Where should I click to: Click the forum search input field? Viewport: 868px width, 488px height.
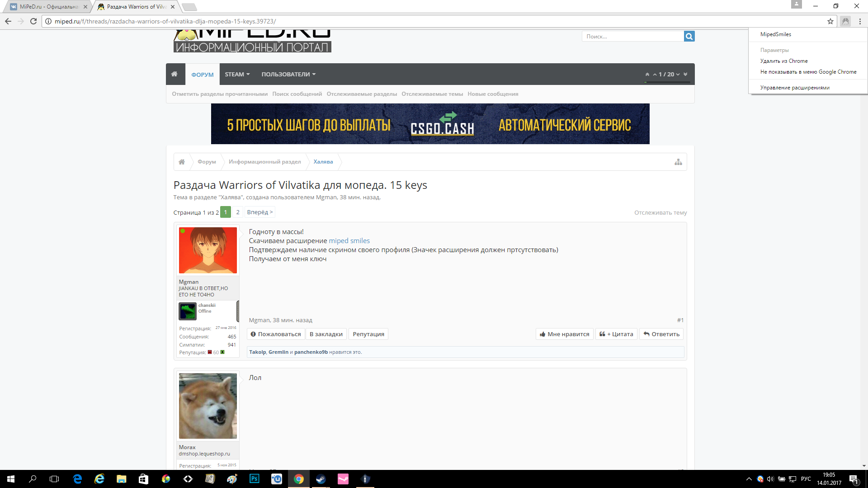coord(633,36)
